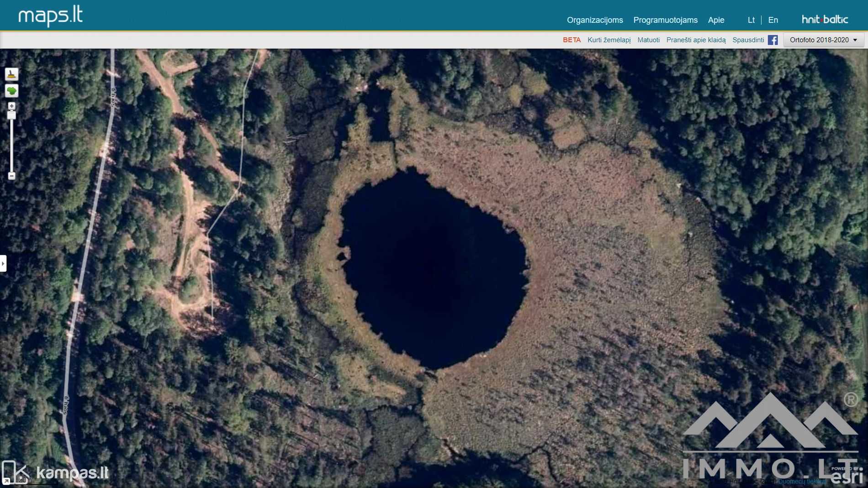Open the Ortofoto 2018-2020 basemap dropdown
This screenshot has width=868, height=488.
point(823,40)
